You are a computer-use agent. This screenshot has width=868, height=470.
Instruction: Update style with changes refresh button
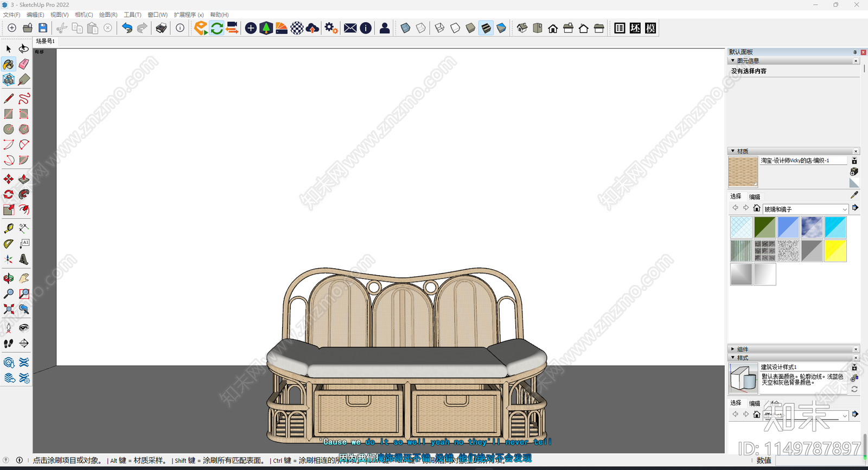pos(854,389)
